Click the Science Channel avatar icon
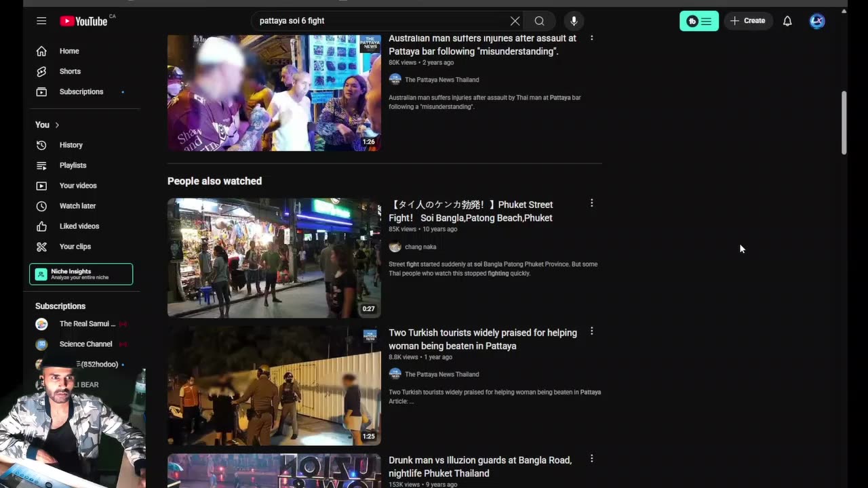The image size is (868, 488). (x=41, y=344)
